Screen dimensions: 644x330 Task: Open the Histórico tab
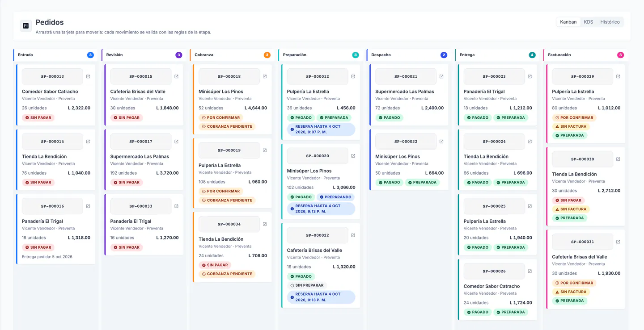[x=610, y=22]
